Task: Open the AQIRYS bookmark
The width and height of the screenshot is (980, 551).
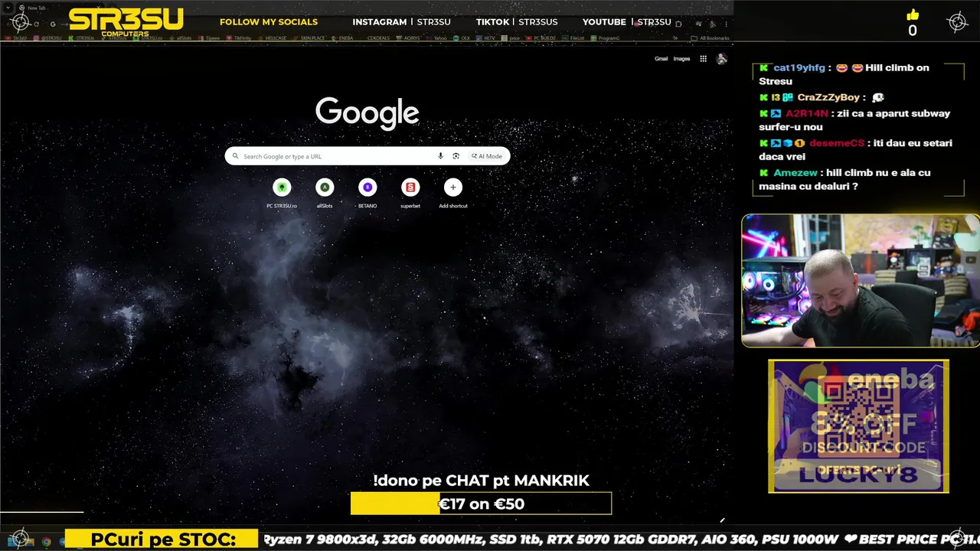Action: point(408,38)
